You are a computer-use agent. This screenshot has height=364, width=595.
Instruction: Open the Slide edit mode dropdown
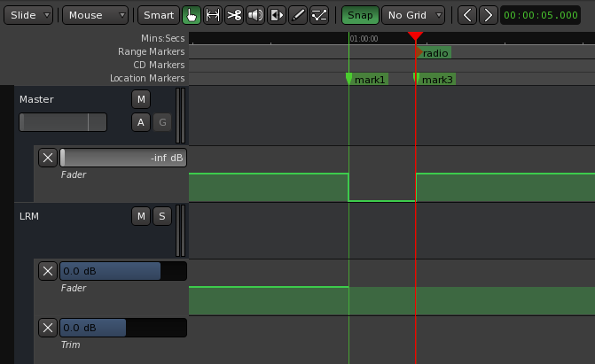[x=28, y=15]
